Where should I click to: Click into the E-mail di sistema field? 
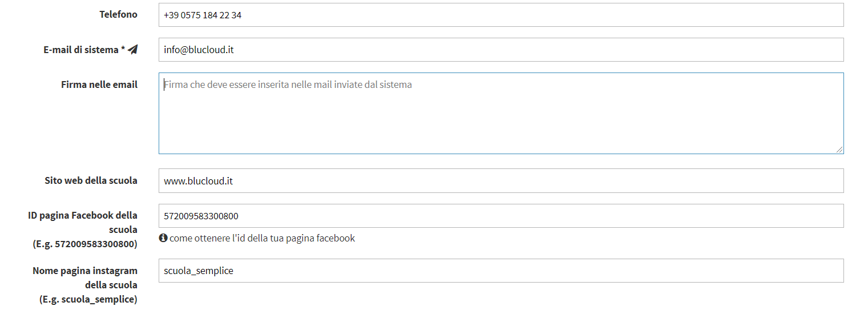501,50
